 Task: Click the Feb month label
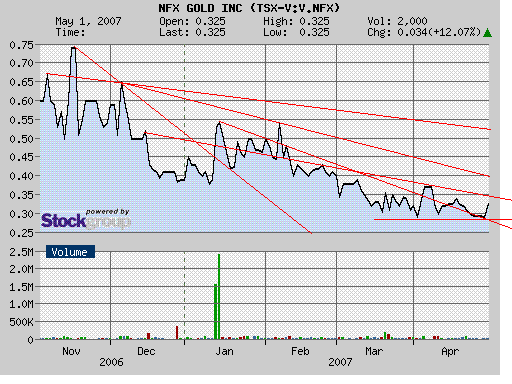[300, 351]
